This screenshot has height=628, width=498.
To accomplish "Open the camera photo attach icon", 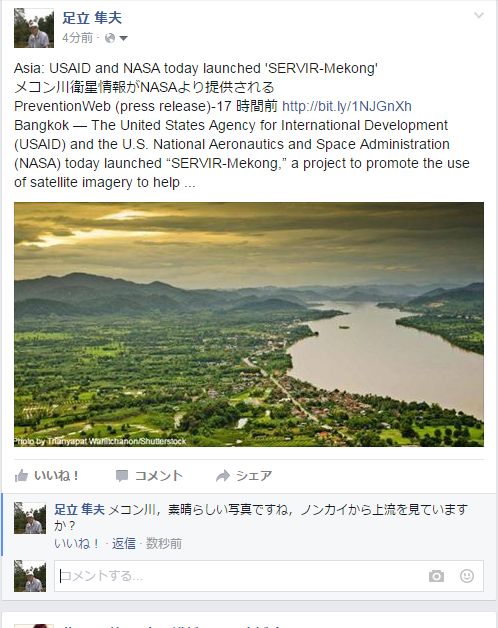I will (x=436, y=576).
